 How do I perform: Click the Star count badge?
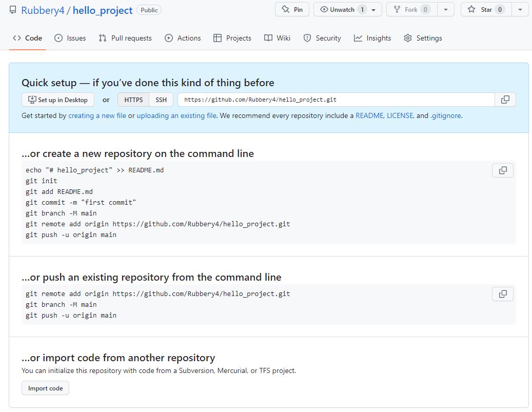click(500, 10)
